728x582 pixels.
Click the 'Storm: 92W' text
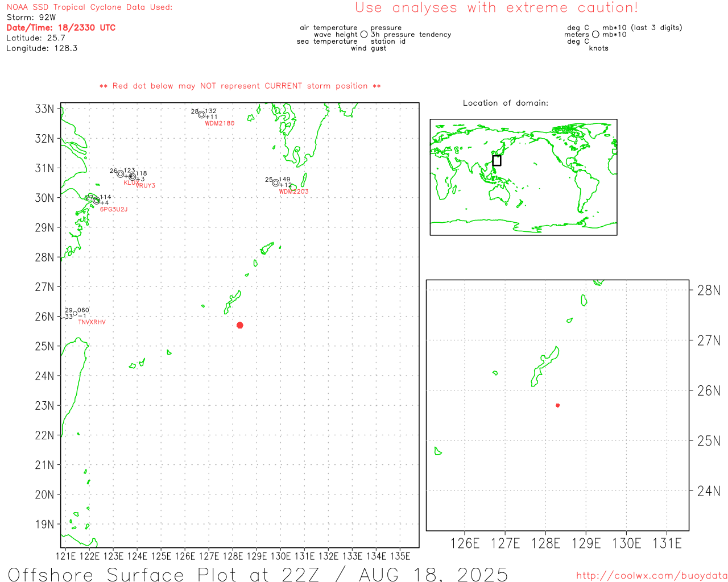31,17
